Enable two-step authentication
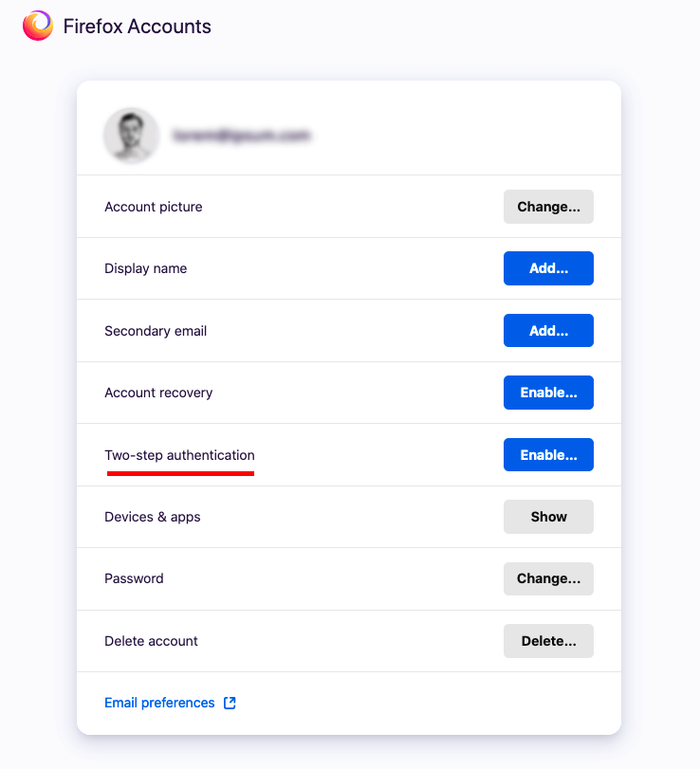 (548, 455)
